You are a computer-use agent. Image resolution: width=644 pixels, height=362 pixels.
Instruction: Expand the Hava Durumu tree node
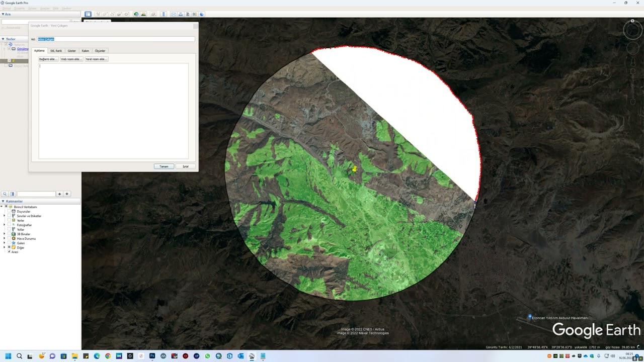coord(4,238)
